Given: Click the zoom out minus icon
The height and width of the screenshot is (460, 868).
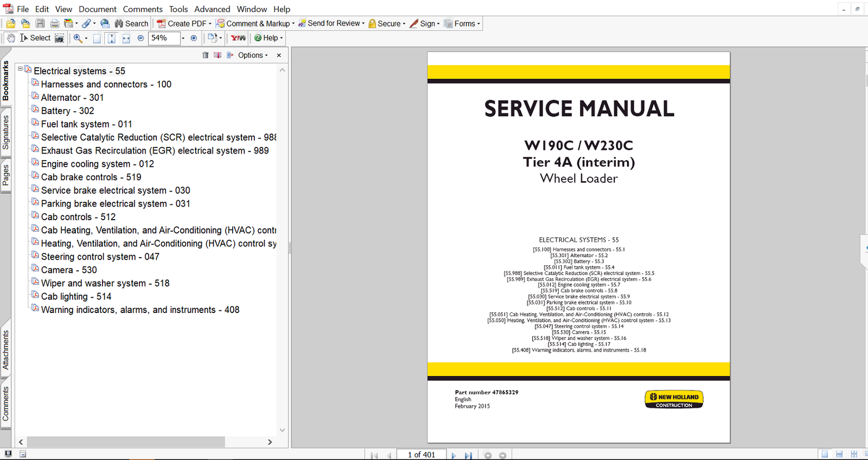Looking at the screenshot, I should [141, 38].
